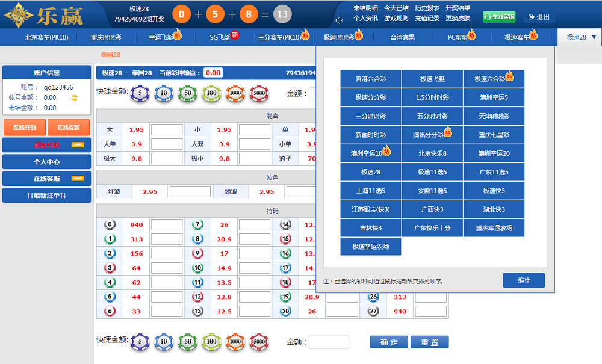Select 香港六合彩 from the game list

coord(370,79)
